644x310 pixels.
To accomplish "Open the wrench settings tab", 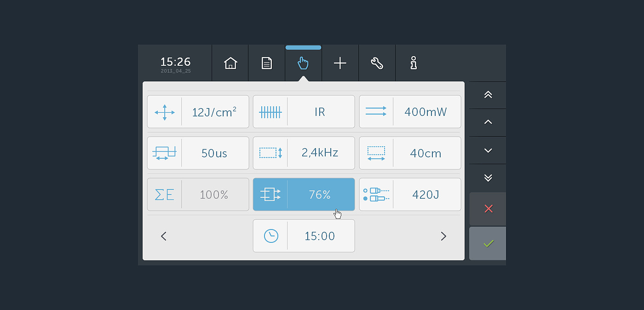I will [377, 63].
